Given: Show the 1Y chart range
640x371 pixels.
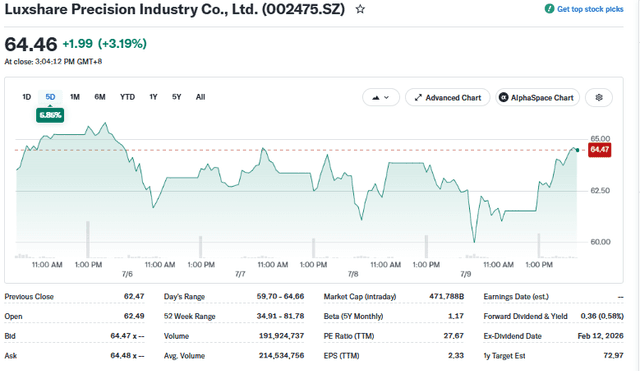Looking at the screenshot, I should [x=153, y=97].
